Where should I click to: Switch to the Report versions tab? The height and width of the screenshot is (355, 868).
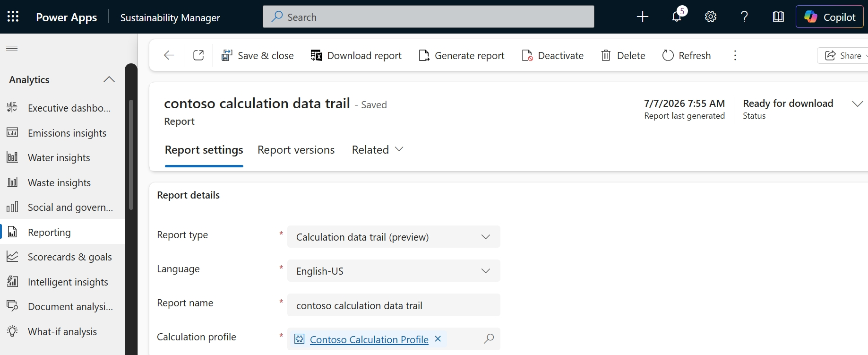[296, 150]
